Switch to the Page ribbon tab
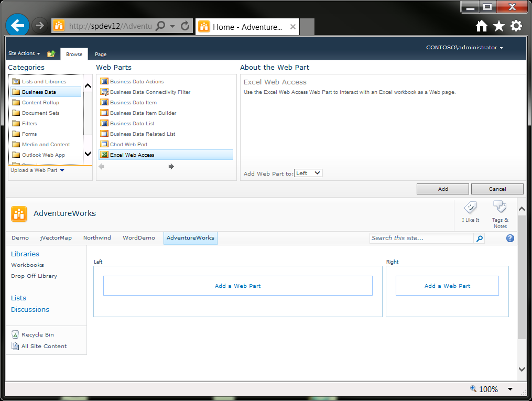This screenshot has height=401, width=532. (x=101, y=55)
